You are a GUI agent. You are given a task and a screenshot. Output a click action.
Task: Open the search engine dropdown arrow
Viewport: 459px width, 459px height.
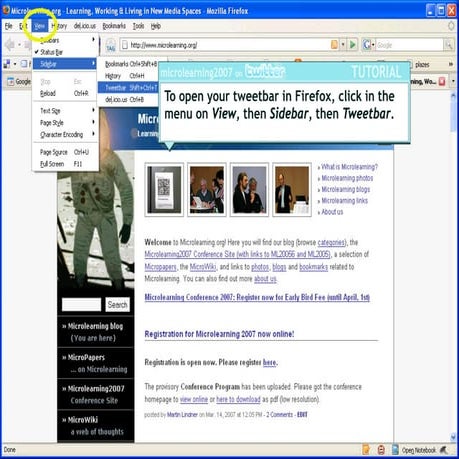click(373, 45)
